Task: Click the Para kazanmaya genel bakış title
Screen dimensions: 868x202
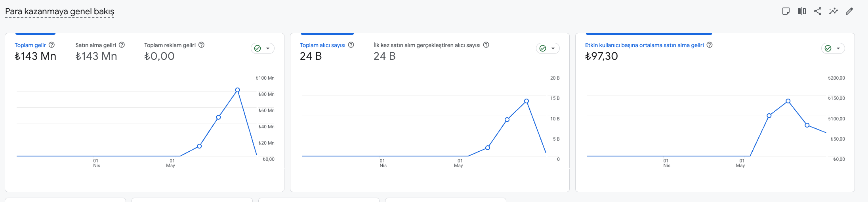Action: tap(59, 11)
